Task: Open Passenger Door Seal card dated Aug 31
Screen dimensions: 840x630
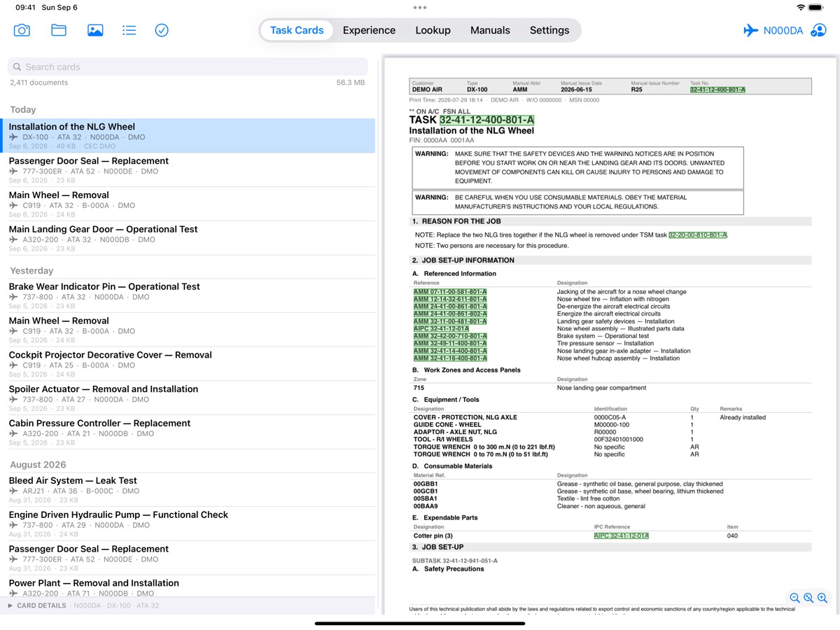Action: point(188,559)
